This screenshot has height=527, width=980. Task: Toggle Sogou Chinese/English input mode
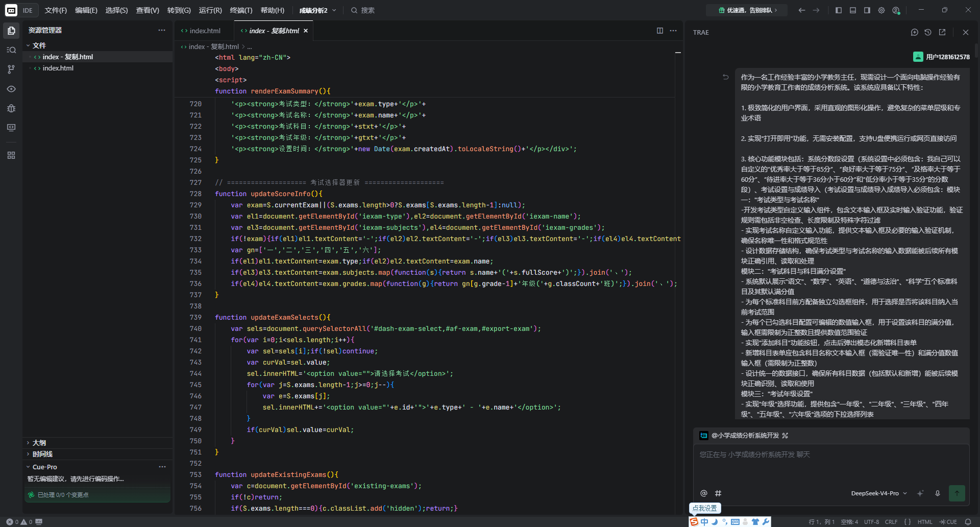pos(704,522)
